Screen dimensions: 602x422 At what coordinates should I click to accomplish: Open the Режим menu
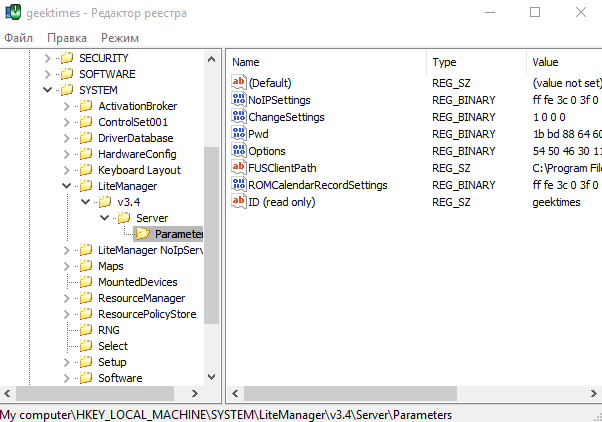click(x=120, y=38)
